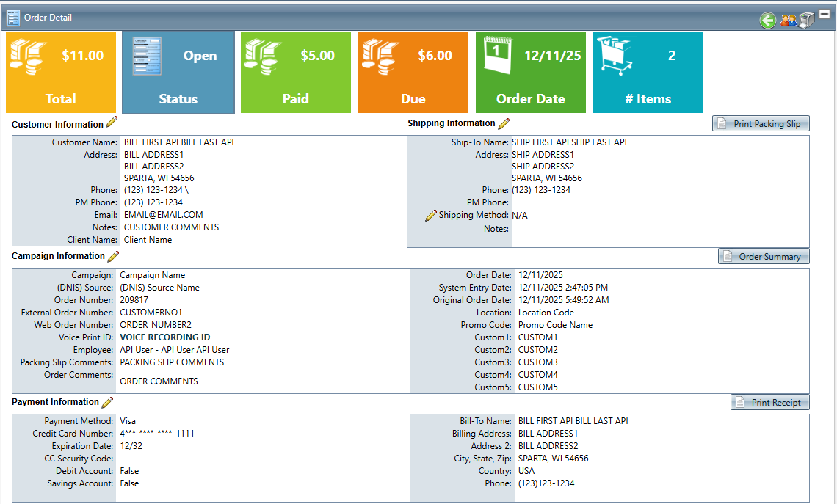The image size is (837, 504).
Task: Click pencil beside Shipping Method
Action: coord(431,216)
